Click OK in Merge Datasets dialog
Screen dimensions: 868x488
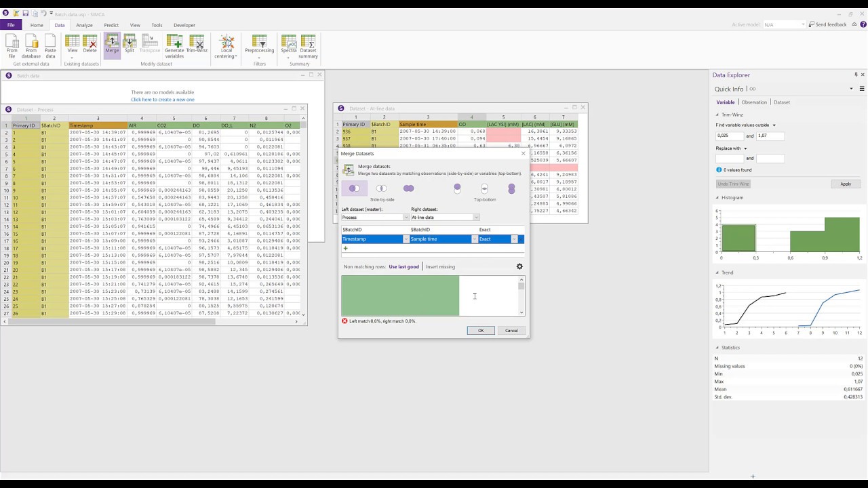coord(481,331)
